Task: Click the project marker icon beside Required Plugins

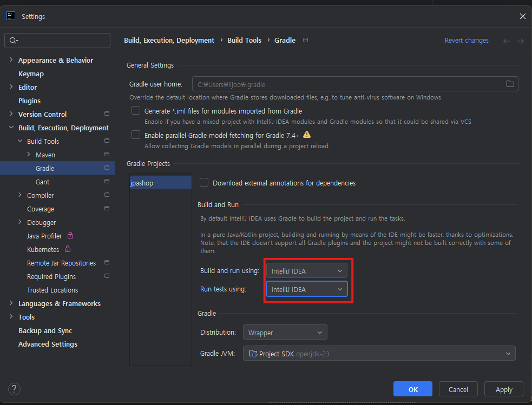Action: coord(107,276)
